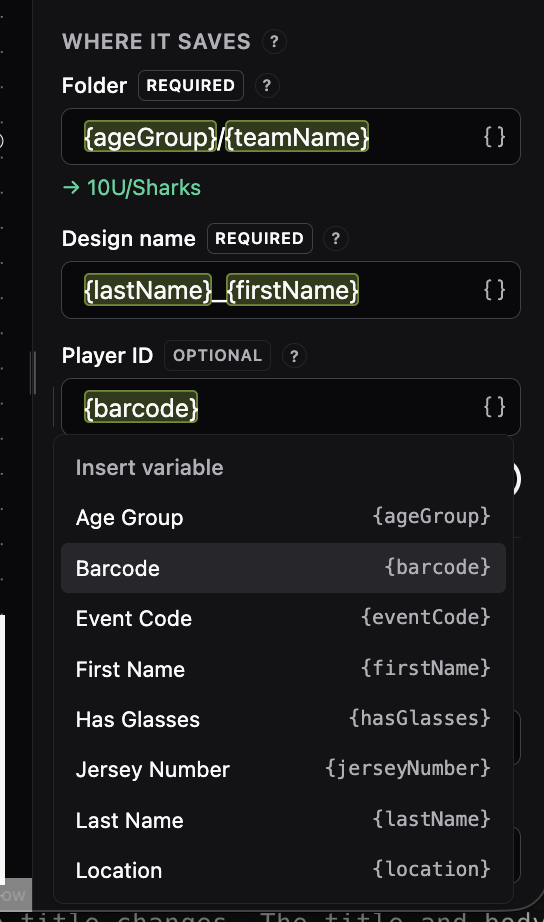Choose Age Group from variable list
The width and height of the screenshot is (544, 922).
(283, 517)
